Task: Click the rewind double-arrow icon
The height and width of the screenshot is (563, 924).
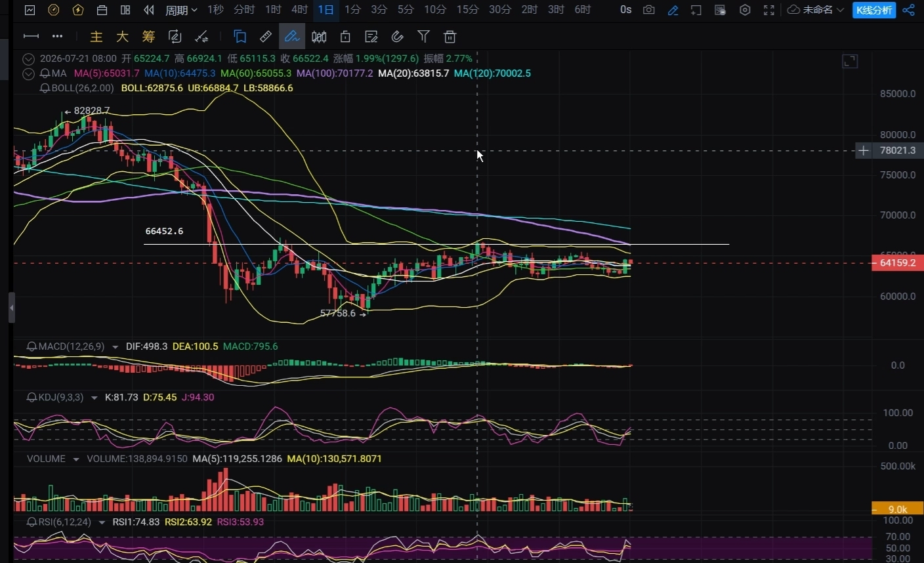Action: point(149,10)
